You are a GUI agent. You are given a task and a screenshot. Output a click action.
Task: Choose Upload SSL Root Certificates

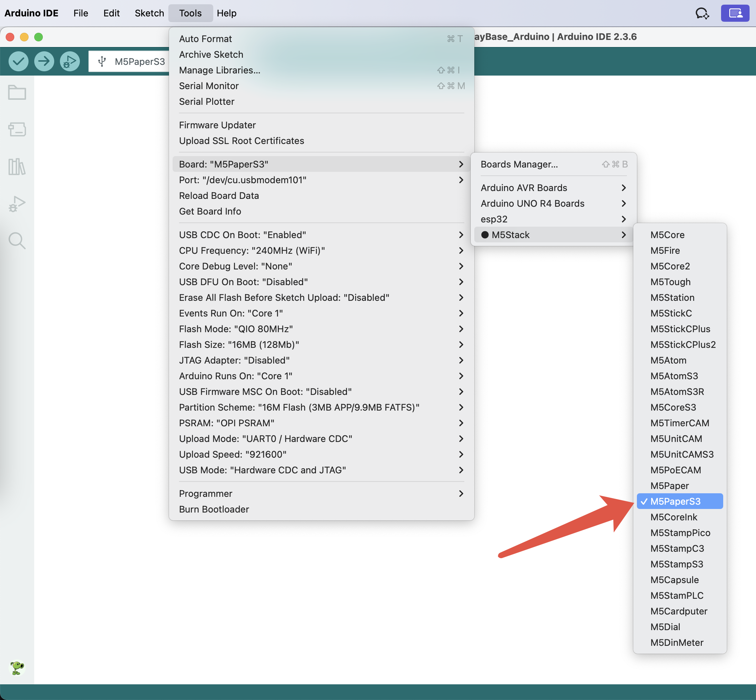click(321, 141)
